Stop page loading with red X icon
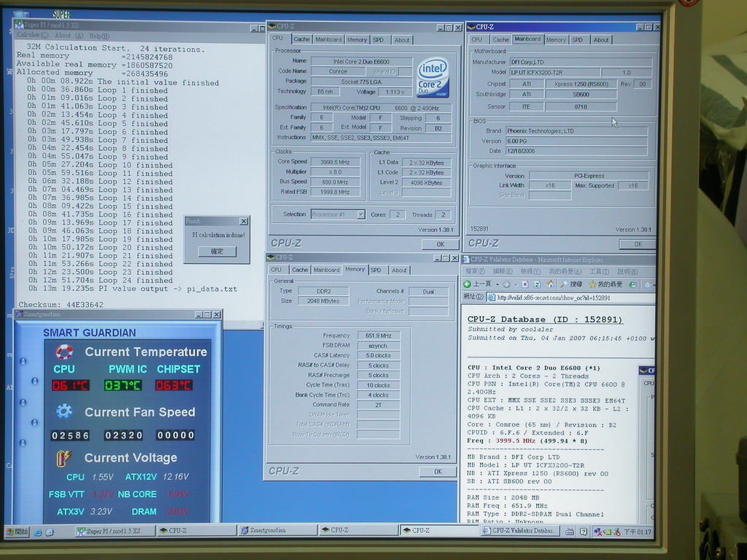 [525, 284]
